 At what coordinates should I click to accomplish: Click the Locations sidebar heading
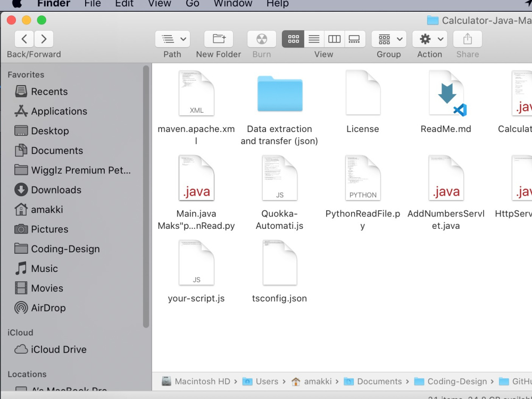click(x=27, y=374)
